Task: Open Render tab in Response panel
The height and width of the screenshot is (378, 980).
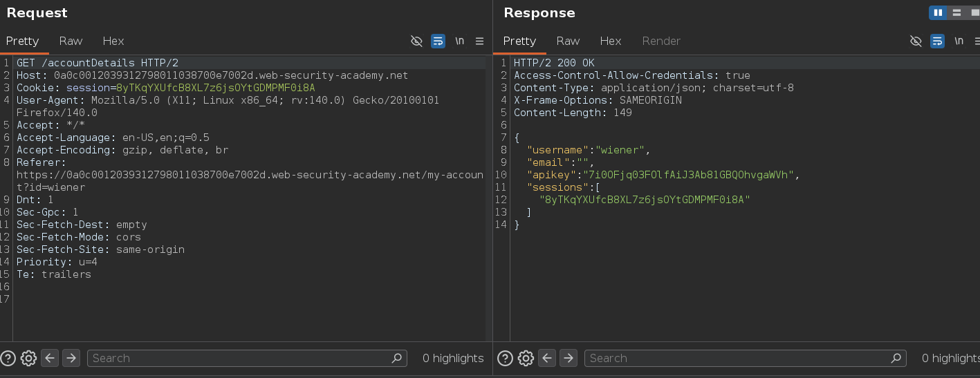Action: coord(661,41)
